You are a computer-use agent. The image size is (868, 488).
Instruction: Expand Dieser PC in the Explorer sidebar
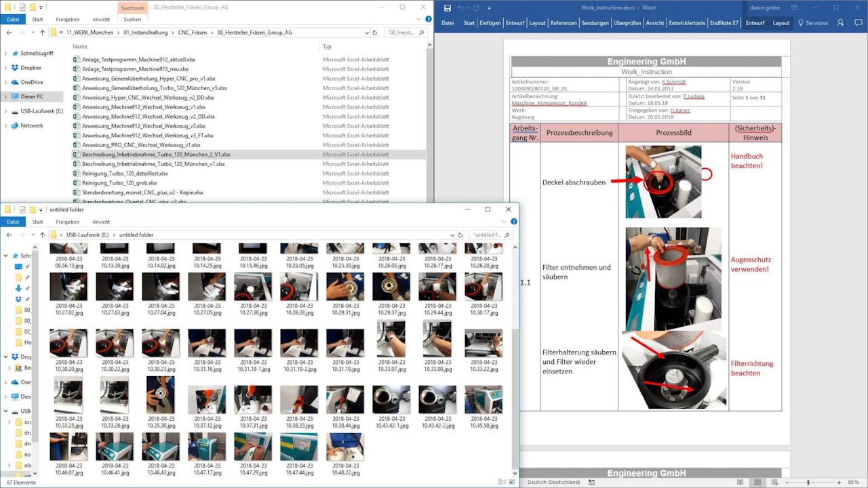click(x=7, y=96)
